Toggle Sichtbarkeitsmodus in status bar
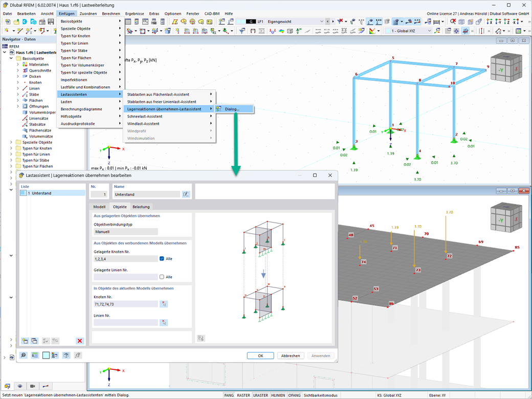This screenshot has width=532, height=399. [320, 395]
